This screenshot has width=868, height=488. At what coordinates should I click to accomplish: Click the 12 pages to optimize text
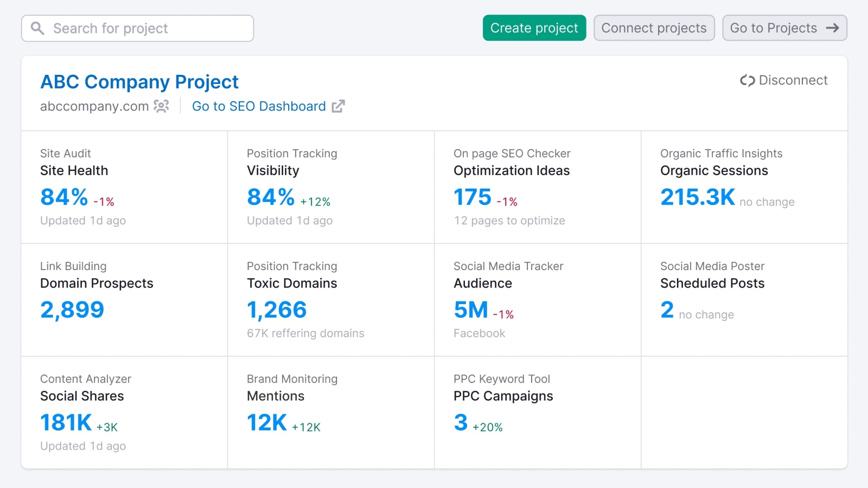click(x=510, y=221)
